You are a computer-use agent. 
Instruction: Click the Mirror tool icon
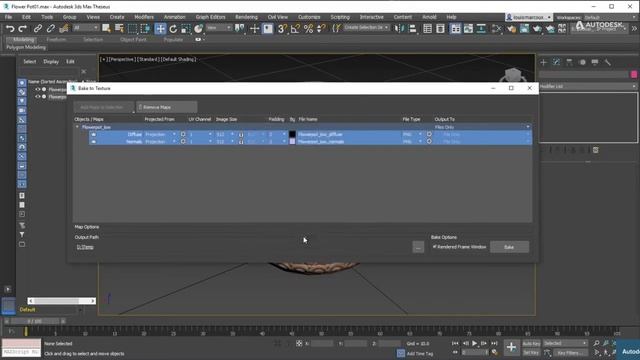(x=399, y=29)
